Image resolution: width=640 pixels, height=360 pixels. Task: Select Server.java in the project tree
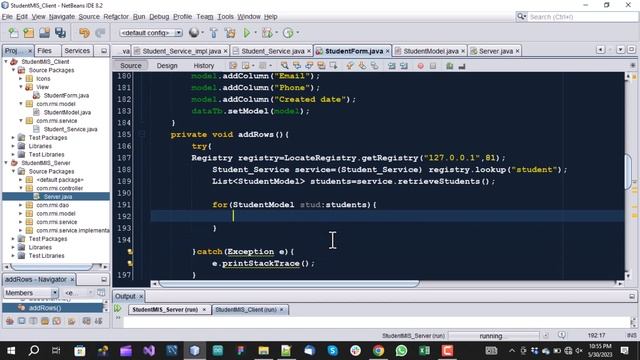coord(58,197)
